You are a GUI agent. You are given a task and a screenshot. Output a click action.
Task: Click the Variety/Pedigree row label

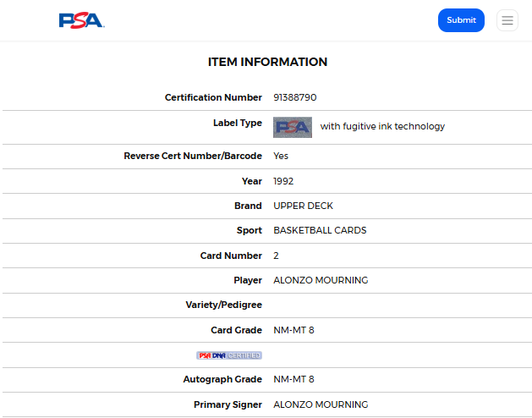click(224, 305)
